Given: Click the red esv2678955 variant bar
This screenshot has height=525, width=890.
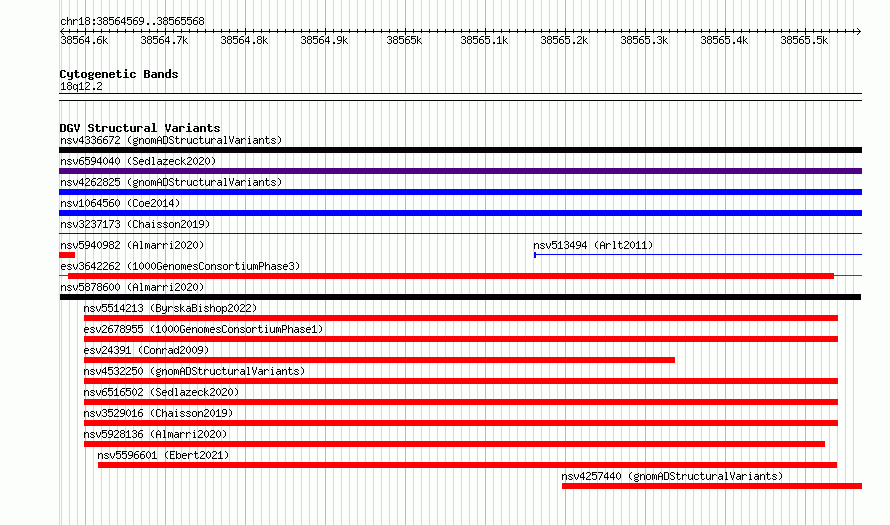Looking at the screenshot, I should coord(461,339).
